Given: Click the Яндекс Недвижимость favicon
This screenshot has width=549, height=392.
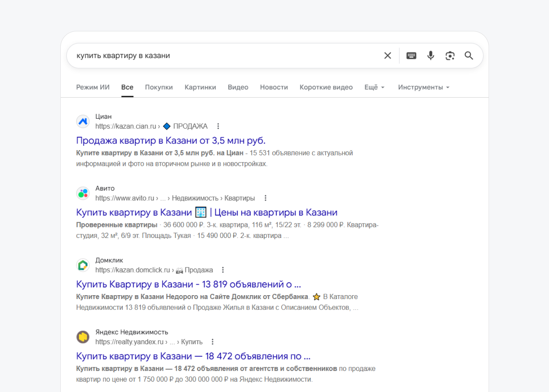Looking at the screenshot, I should (83, 337).
